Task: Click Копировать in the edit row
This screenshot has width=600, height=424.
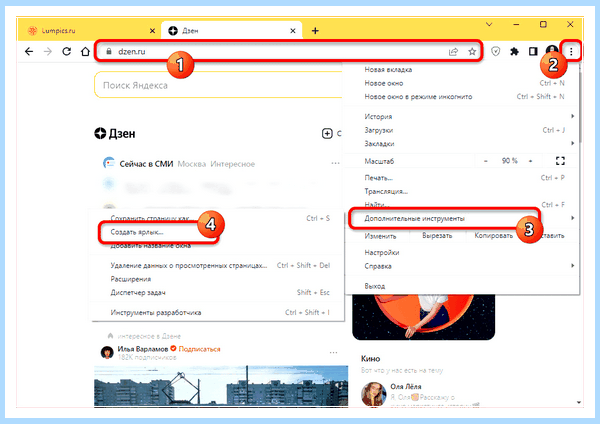Action: 494,235
